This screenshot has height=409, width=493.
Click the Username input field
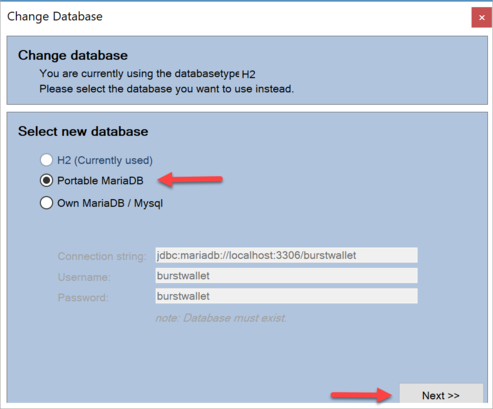point(286,276)
